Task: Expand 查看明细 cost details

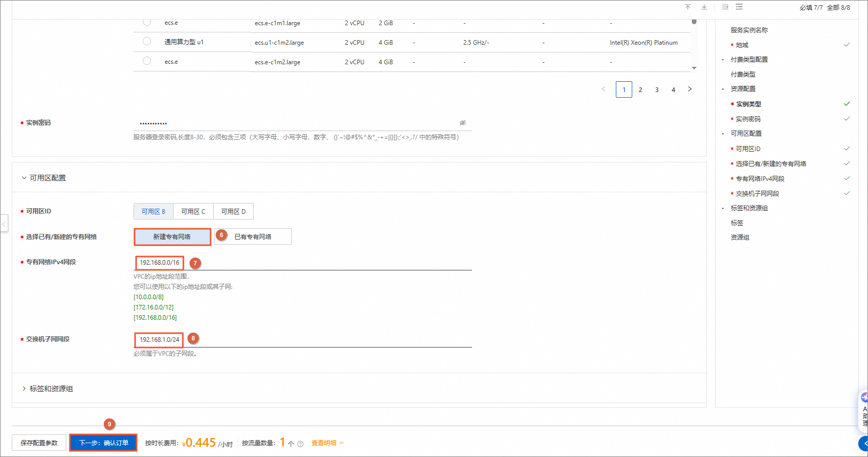Action: [x=328, y=443]
